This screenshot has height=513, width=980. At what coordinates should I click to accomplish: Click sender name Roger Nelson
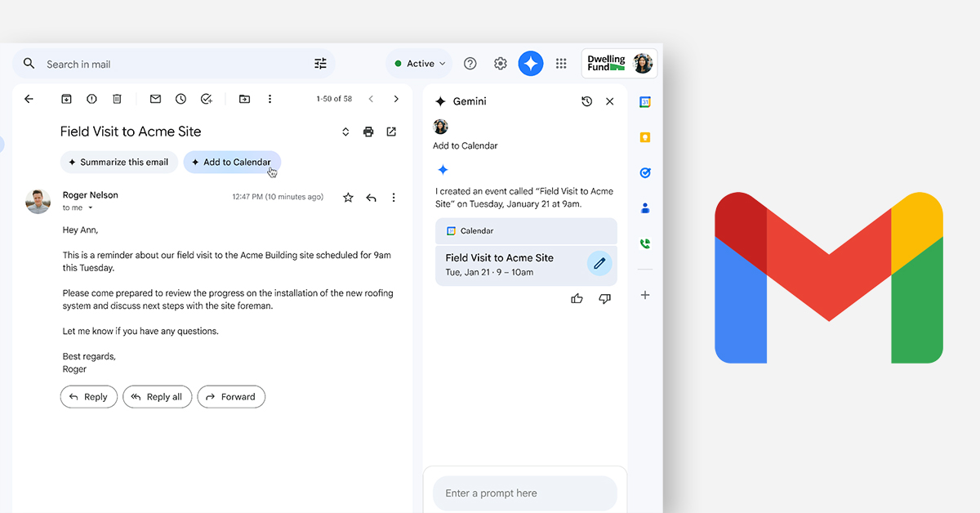tap(91, 195)
